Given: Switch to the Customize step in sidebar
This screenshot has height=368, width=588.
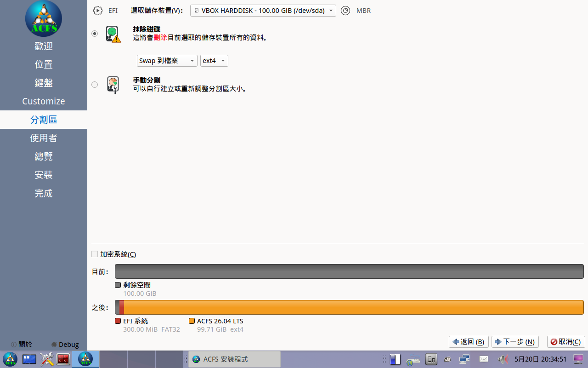Looking at the screenshot, I should tap(44, 101).
